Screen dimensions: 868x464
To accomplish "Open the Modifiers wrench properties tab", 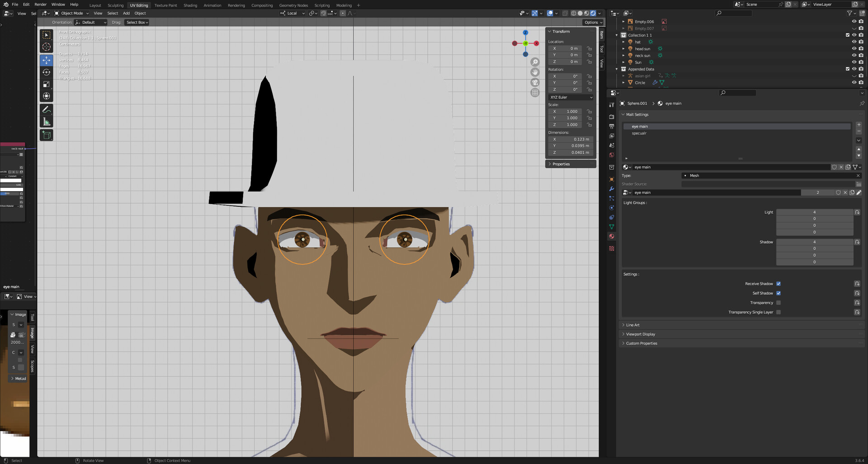I will 612,189.
